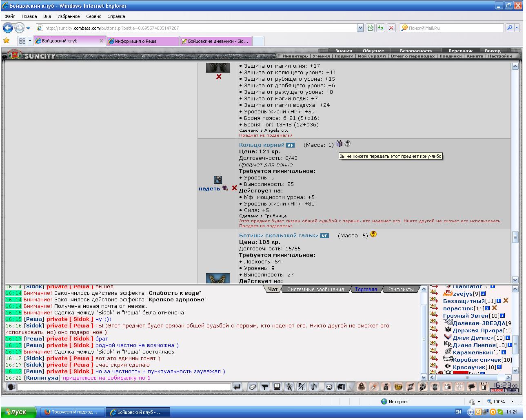Open the zoom level 100% dropdown
The width and height of the screenshot is (526, 420).
click(512, 401)
